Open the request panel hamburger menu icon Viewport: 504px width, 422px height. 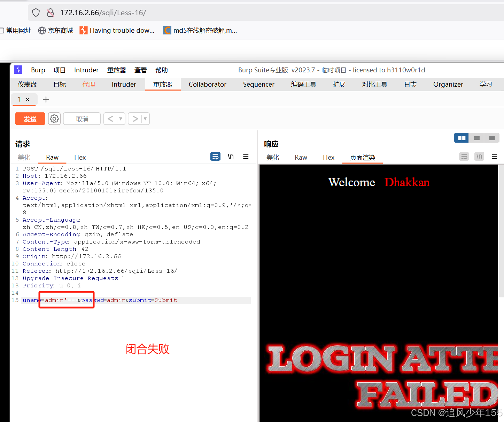[246, 157]
